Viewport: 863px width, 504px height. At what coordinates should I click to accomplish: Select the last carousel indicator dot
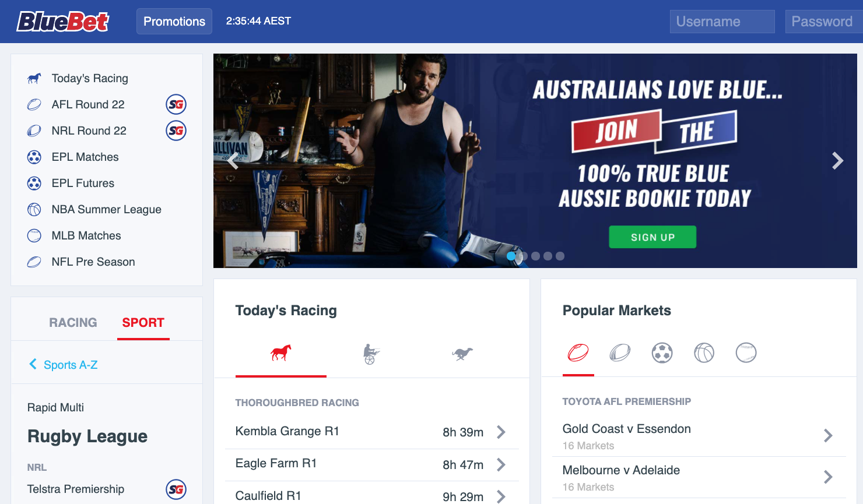pyautogui.click(x=560, y=256)
